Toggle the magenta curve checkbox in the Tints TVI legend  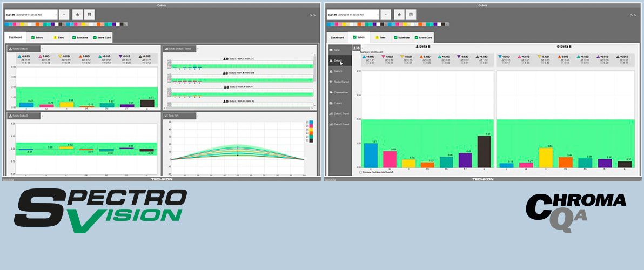click(308, 126)
